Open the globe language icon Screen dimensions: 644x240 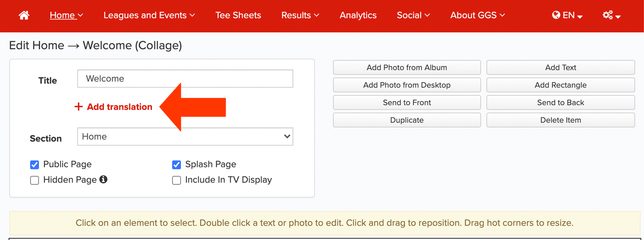556,15
